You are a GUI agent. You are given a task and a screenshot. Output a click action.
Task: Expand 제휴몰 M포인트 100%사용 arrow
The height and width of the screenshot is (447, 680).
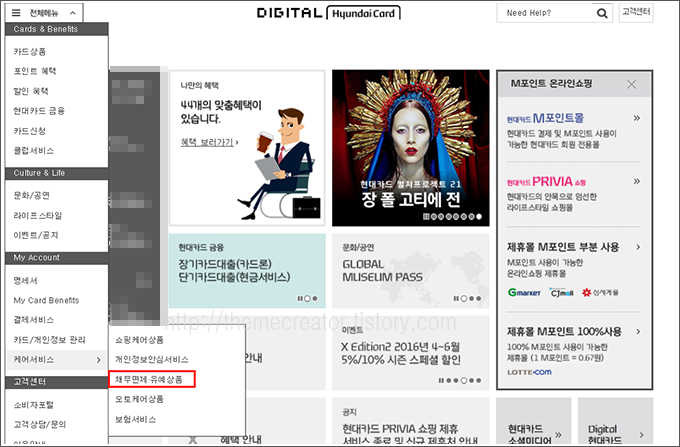pos(638,332)
